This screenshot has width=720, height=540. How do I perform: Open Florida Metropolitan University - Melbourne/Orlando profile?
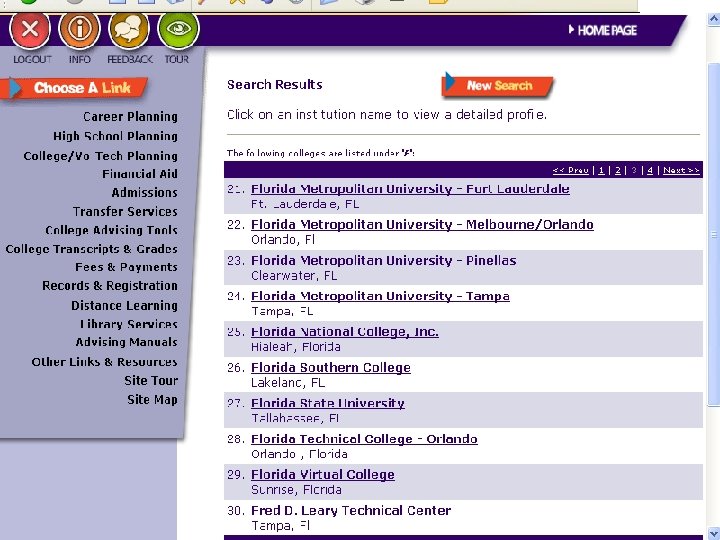pos(422,225)
